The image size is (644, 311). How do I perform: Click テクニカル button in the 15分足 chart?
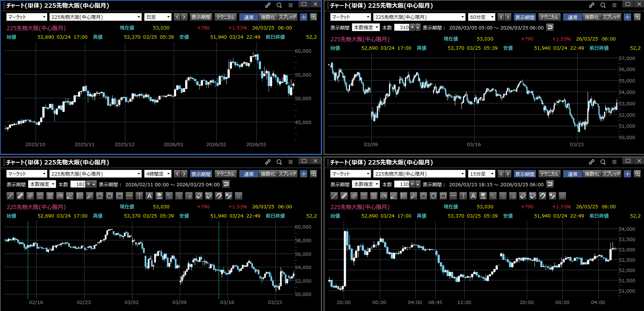549,174
